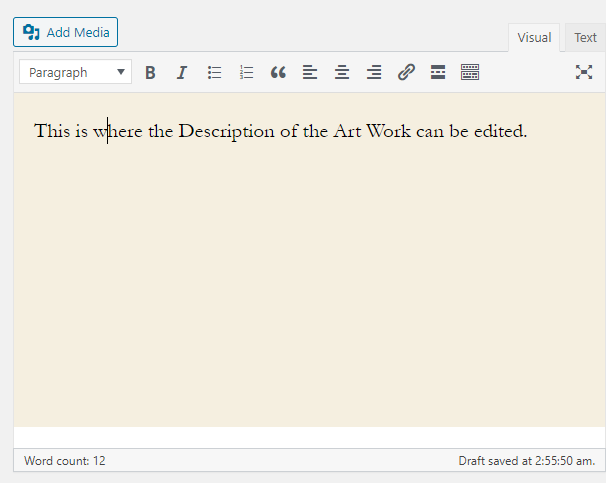The width and height of the screenshot is (606, 483).
Task: Enter distraction-free writing mode
Action: tap(584, 72)
